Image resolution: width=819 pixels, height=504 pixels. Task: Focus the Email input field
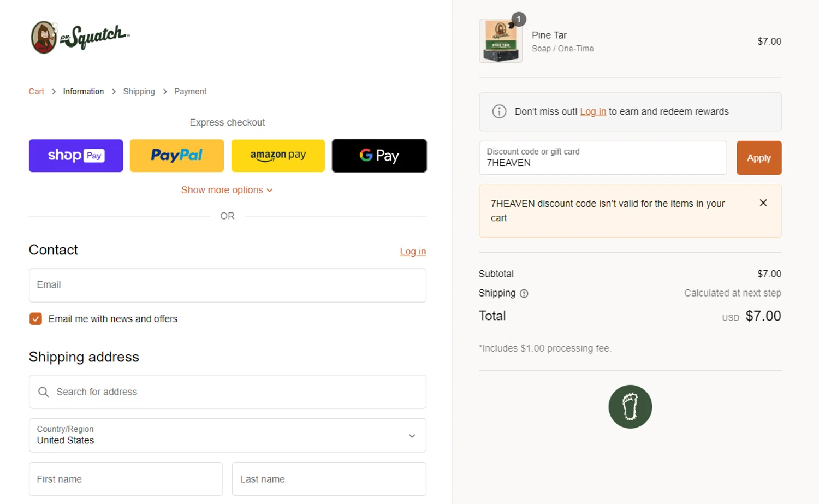click(227, 285)
